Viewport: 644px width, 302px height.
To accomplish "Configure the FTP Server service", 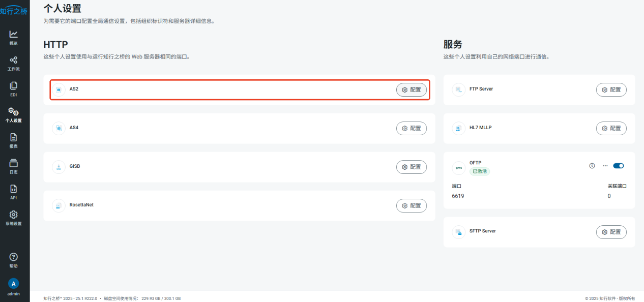I will [611, 89].
